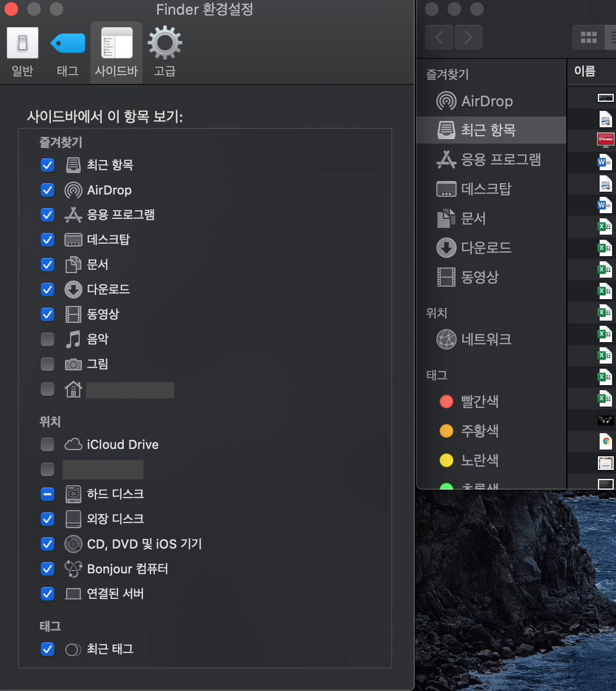Fully enable the 하드 디스크 checkbox
Screen dimensions: 616x691
click(47, 494)
